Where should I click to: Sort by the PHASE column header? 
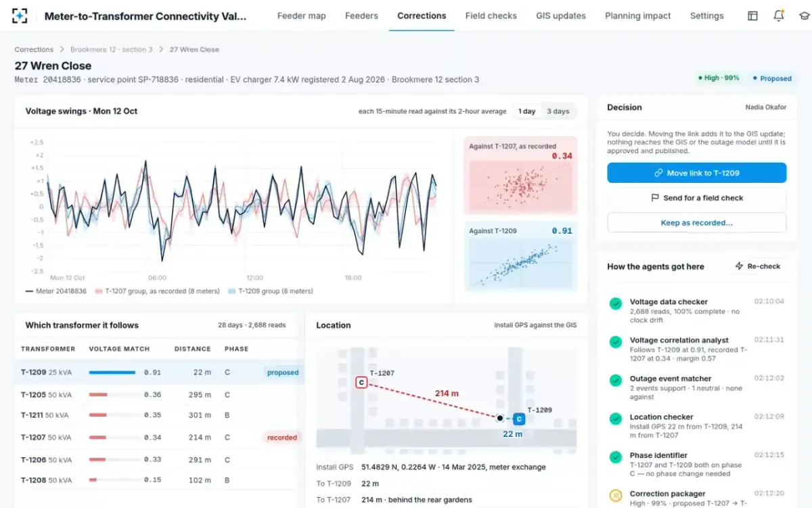[236, 349]
